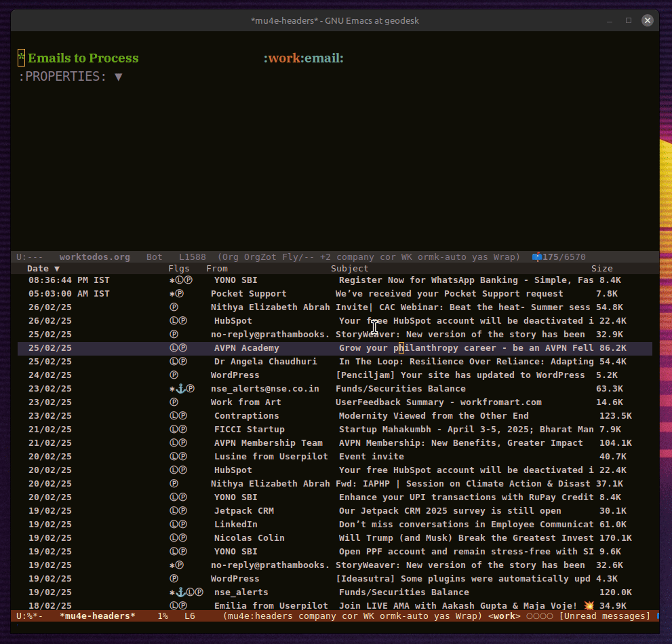Click the Date column sort arrow
672x644 pixels.
point(56,269)
